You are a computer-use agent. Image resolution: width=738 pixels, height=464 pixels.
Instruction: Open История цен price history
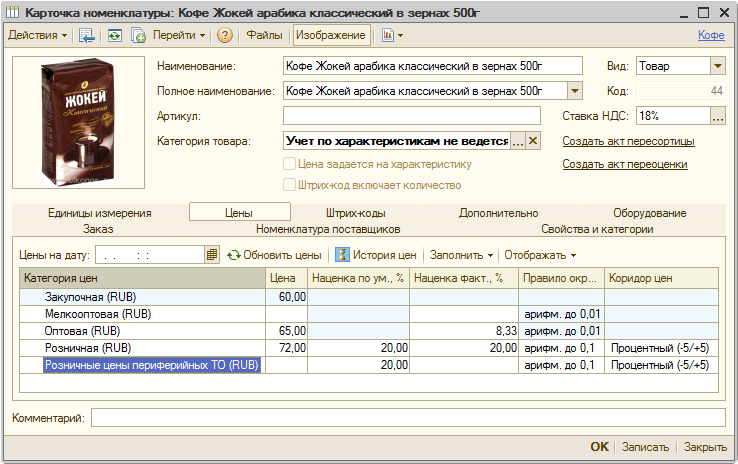point(376,255)
